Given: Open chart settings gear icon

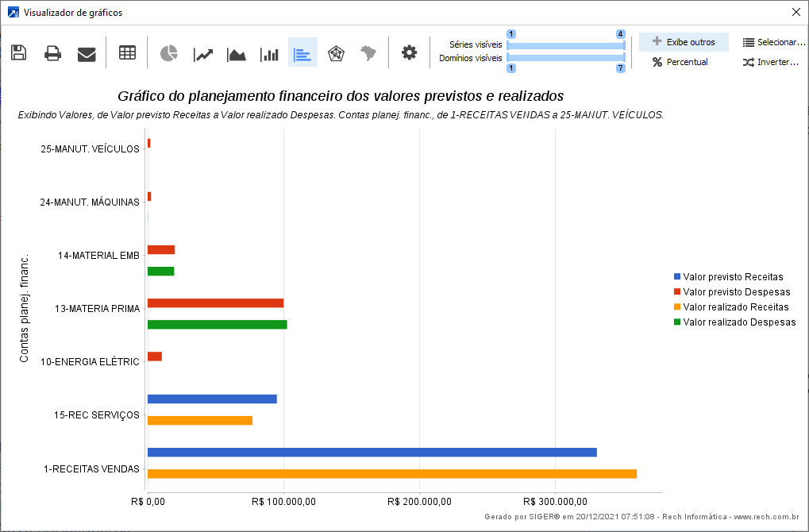Looking at the screenshot, I should [409, 53].
